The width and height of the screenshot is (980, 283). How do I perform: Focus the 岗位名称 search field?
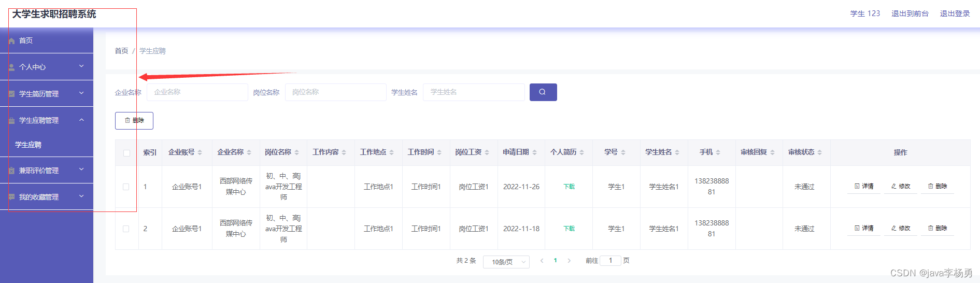click(336, 92)
